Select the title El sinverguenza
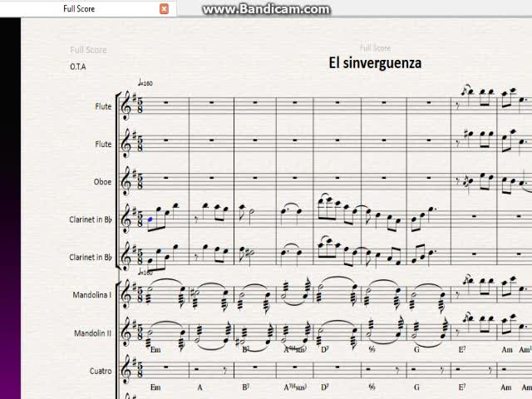532x399 pixels. [x=375, y=63]
